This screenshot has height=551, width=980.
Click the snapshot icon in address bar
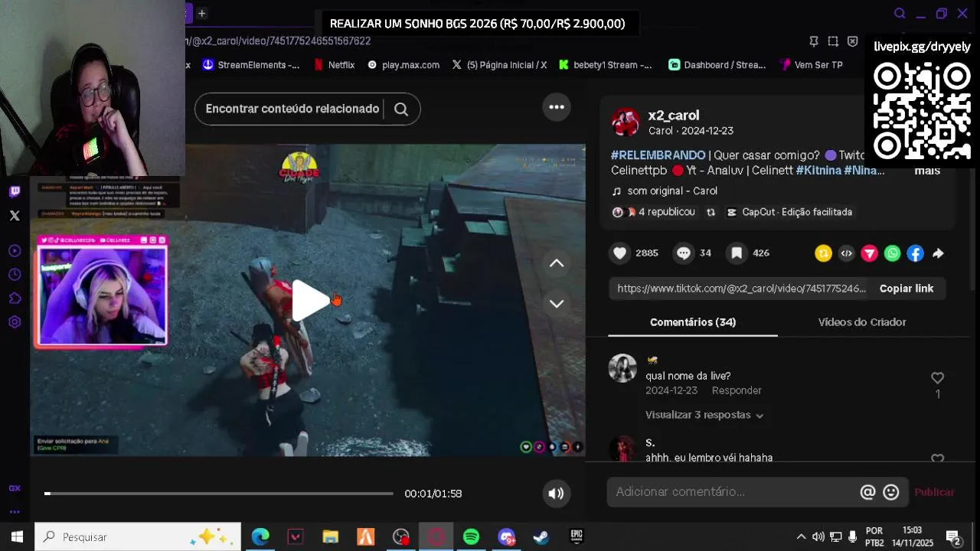tap(833, 41)
